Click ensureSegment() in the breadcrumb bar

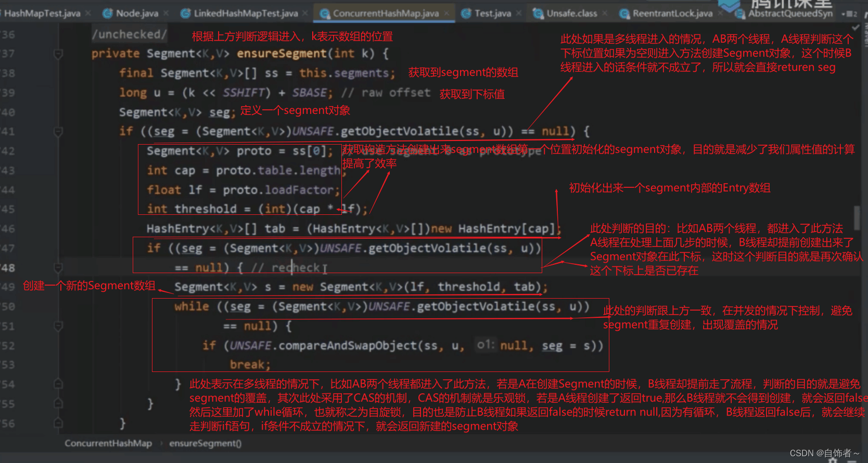coord(206,443)
